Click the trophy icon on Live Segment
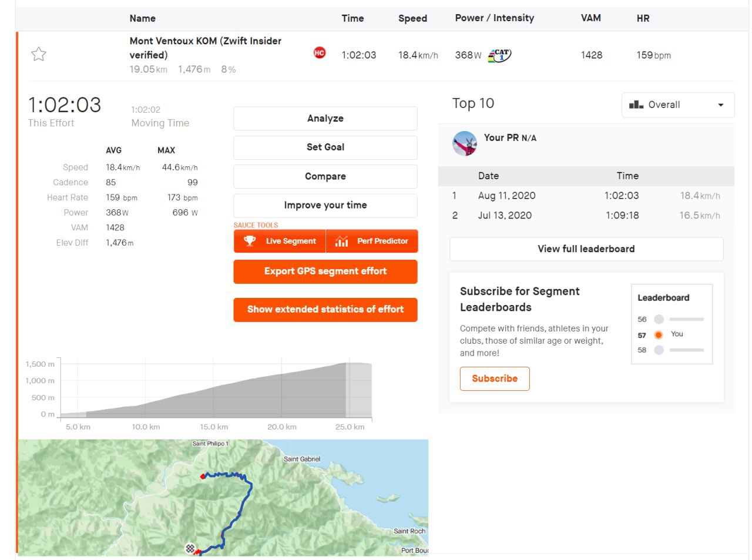Image resolution: width=752 pixels, height=560 pixels. pyautogui.click(x=250, y=241)
